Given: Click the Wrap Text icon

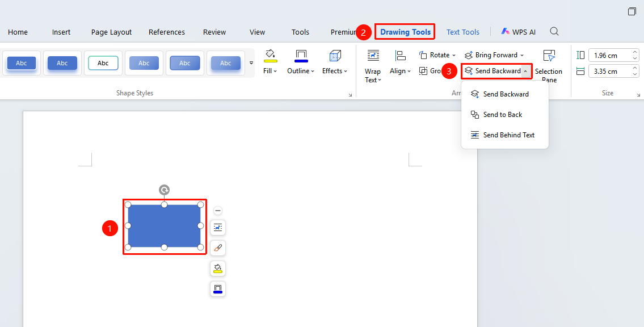Looking at the screenshot, I should tap(373, 56).
